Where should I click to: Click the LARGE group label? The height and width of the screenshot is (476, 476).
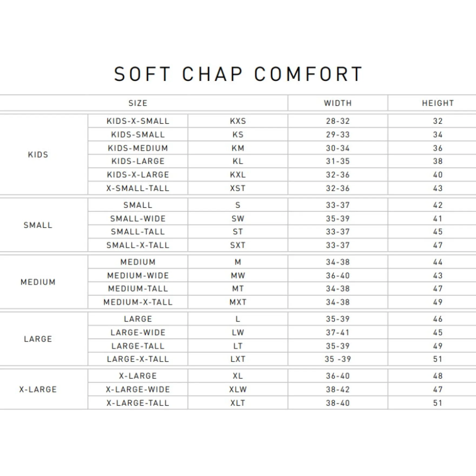click(x=38, y=339)
